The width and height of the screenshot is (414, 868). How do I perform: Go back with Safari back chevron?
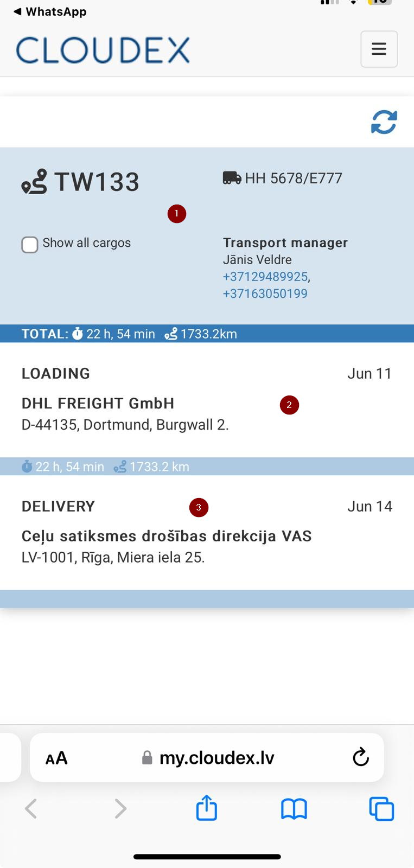coord(31,809)
